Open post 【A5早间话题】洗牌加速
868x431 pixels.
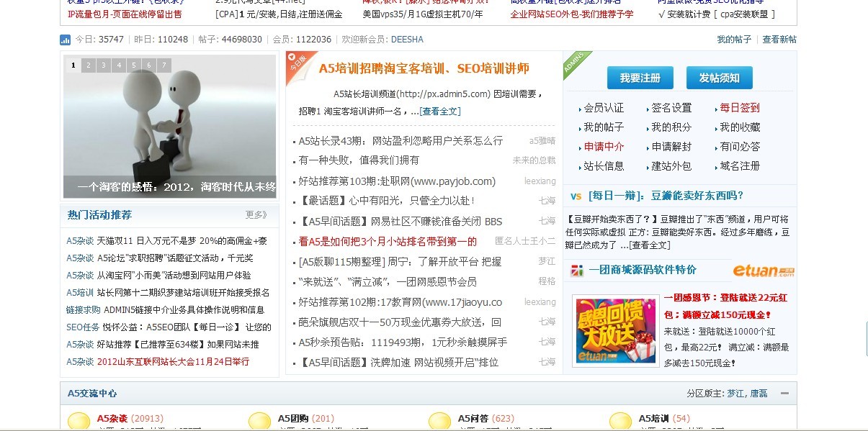click(398, 363)
